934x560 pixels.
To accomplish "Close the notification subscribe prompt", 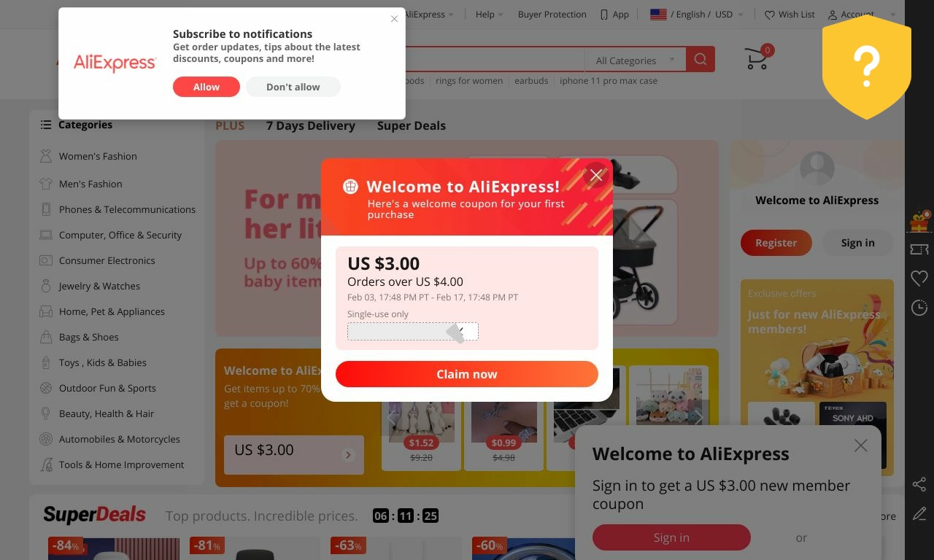I will pyautogui.click(x=394, y=19).
